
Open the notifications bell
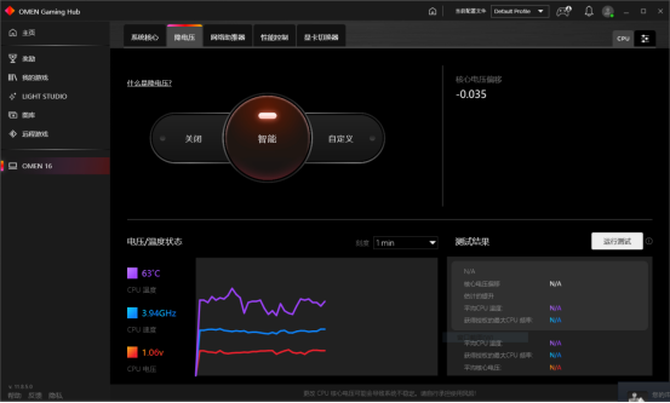[x=589, y=11]
